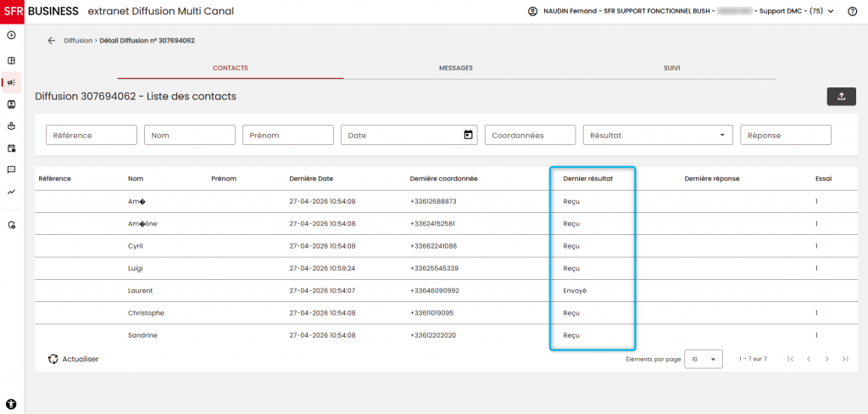Click the Actualiser text button
The image size is (868, 414).
click(81, 359)
